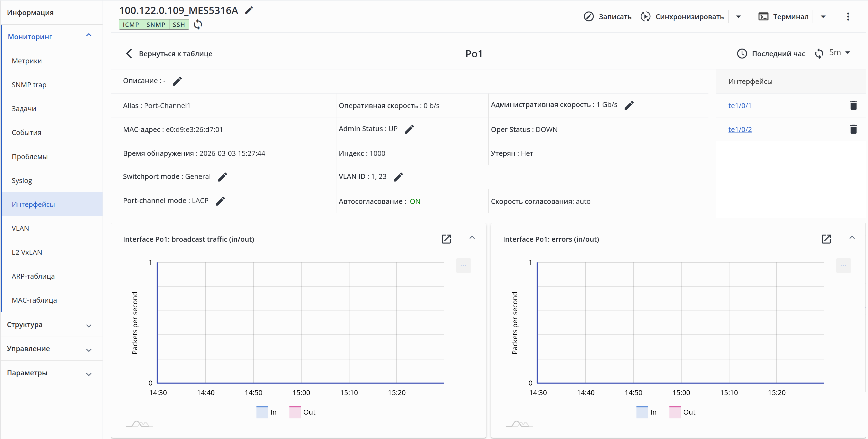868x439 pixels.
Task: Click the refresh icon next to SSH badge
Action: (x=198, y=25)
